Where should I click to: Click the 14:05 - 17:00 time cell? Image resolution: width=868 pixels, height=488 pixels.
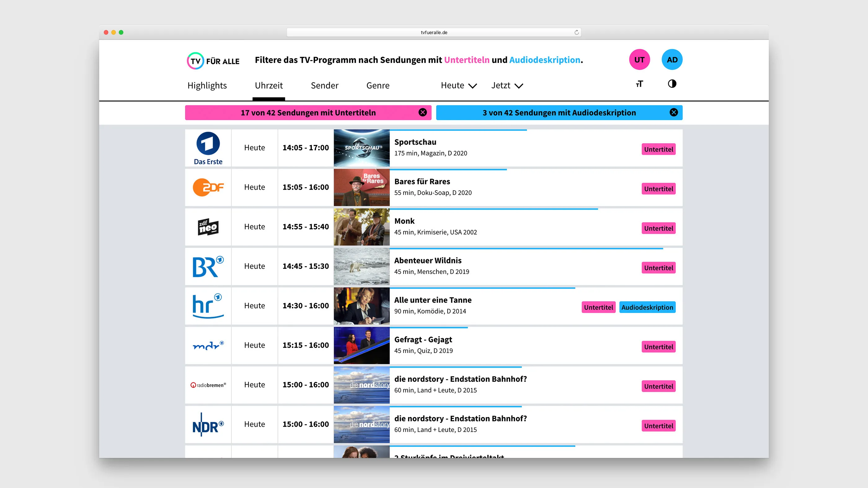[306, 148]
